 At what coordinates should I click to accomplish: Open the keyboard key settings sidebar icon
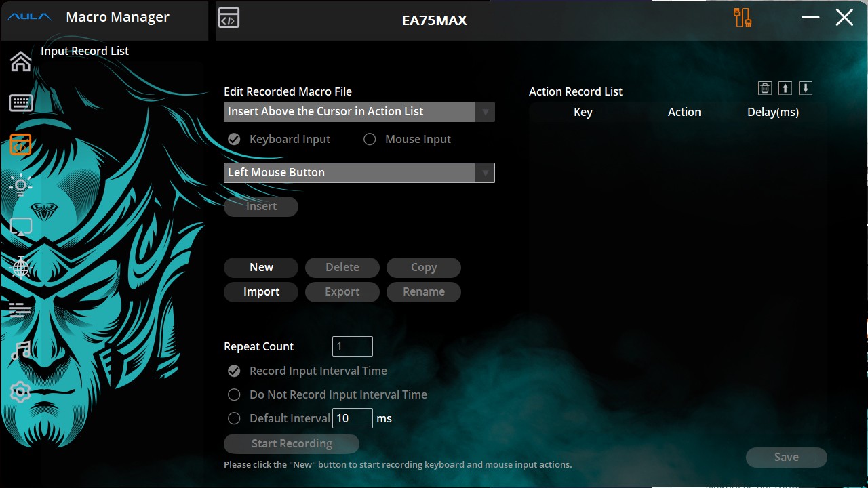(20, 103)
